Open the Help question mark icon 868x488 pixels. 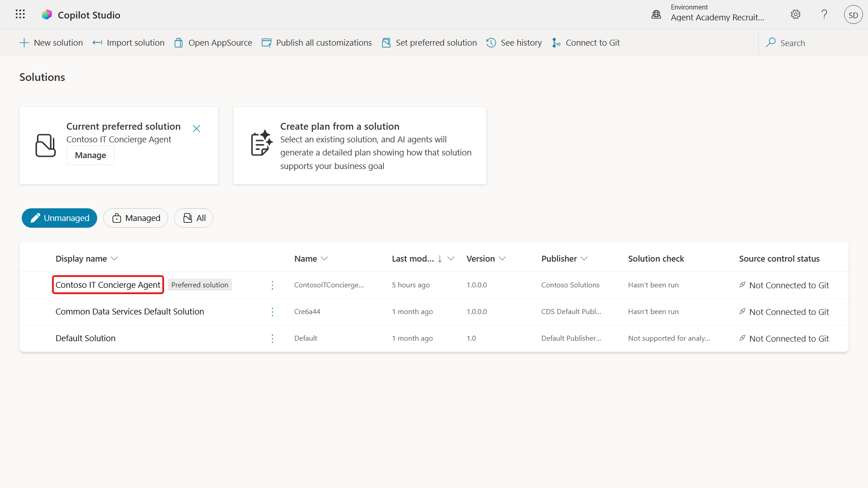824,14
